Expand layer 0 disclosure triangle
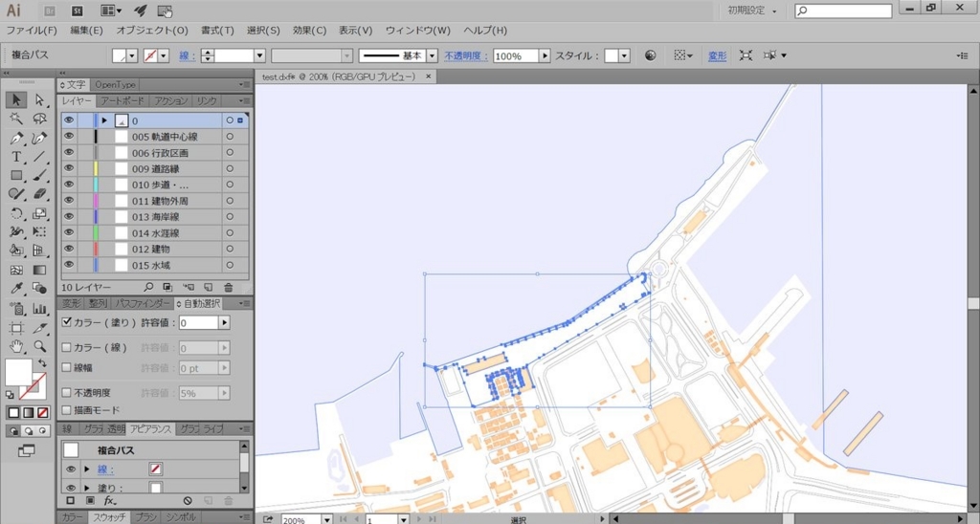The image size is (980, 524). pos(104,120)
